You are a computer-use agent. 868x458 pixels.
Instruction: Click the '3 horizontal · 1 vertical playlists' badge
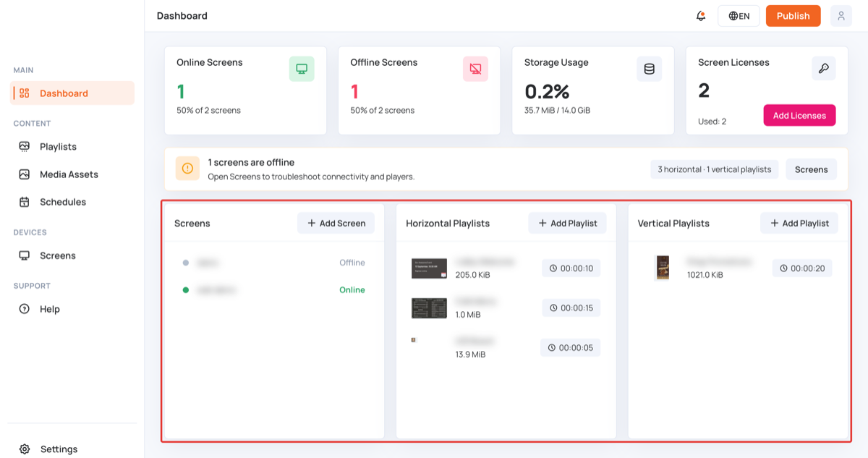tap(714, 169)
